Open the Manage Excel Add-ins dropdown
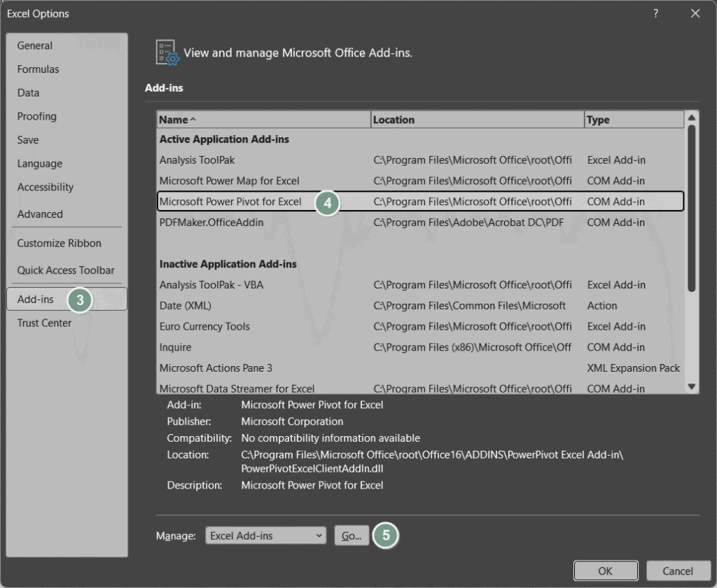717x588 pixels. coord(265,535)
